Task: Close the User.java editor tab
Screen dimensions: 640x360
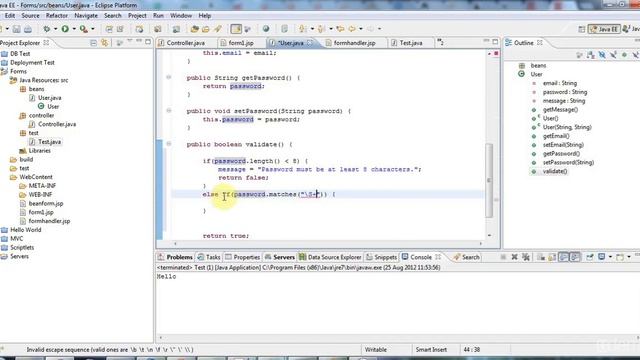Action: point(310,42)
